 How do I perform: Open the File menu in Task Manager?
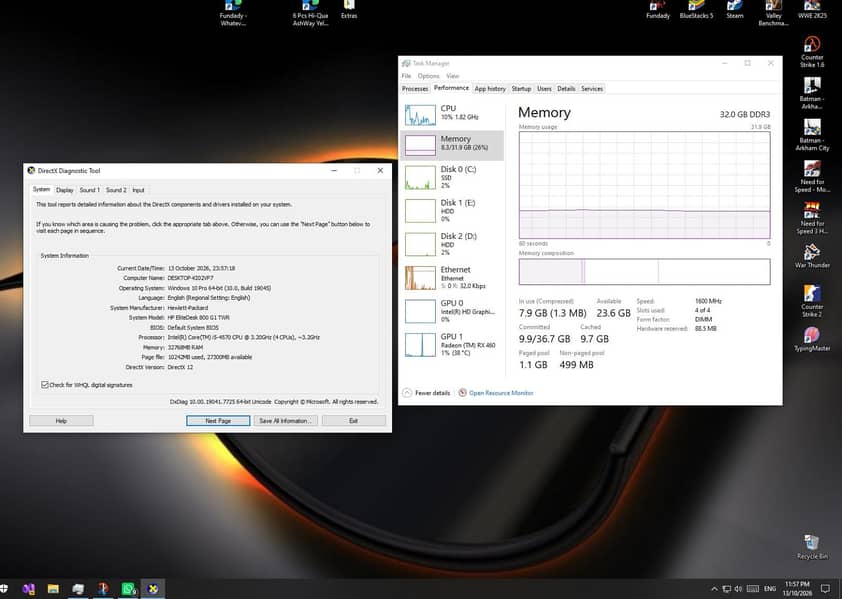point(407,76)
